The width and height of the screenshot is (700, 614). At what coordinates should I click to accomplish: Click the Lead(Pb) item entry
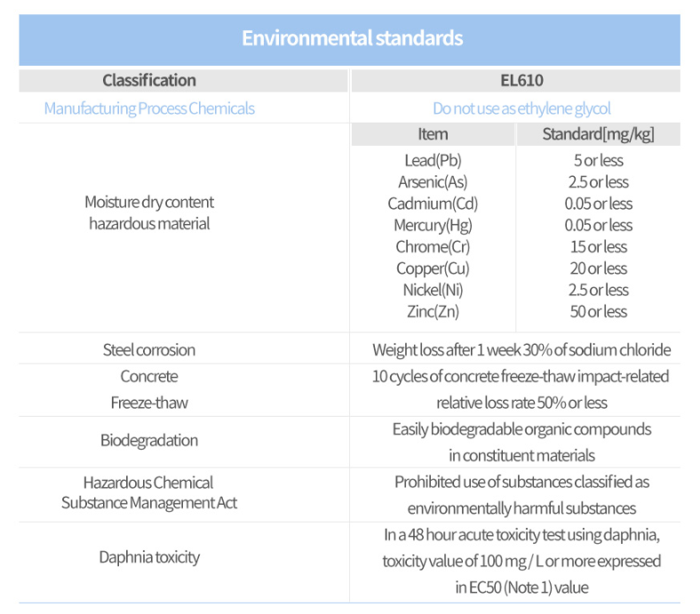click(x=433, y=160)
